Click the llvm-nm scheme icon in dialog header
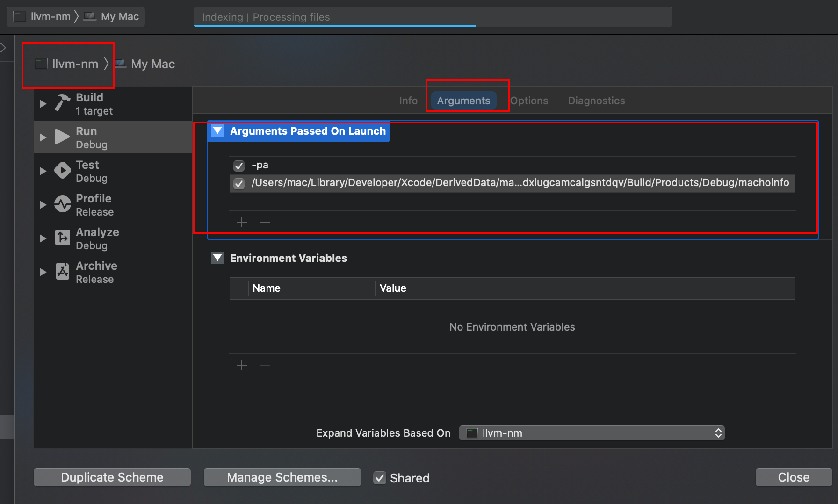This screenshot has width=838, height=504. (x=41, y=64)
